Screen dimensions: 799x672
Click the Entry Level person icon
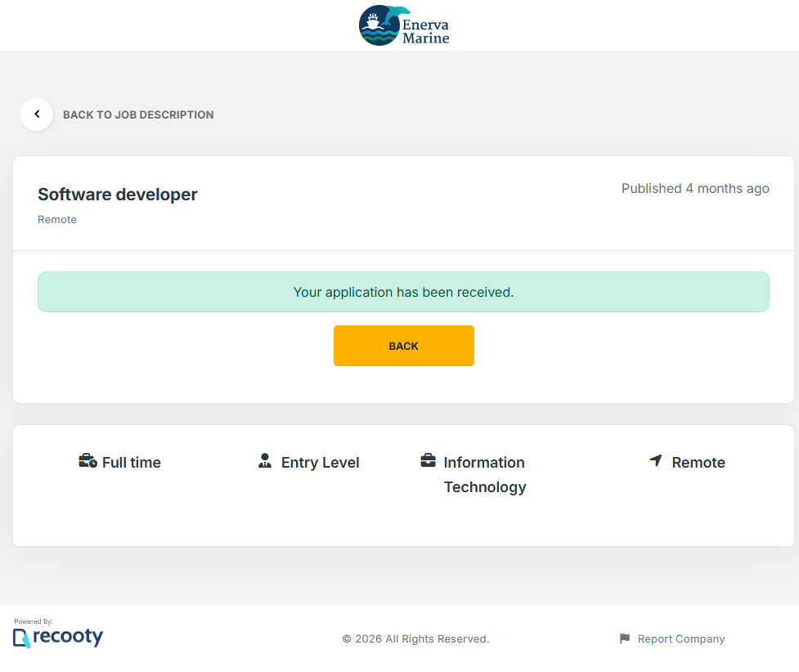pos(264,461)
